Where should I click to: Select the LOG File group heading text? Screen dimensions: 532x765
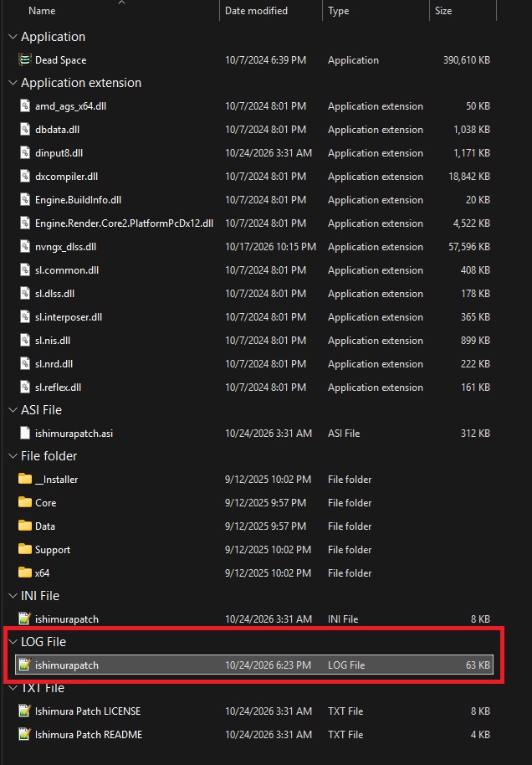[43, 642]
